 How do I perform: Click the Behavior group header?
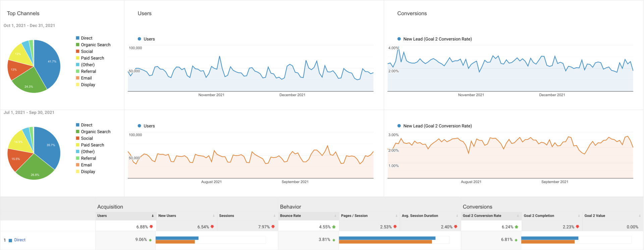(290, 207)
